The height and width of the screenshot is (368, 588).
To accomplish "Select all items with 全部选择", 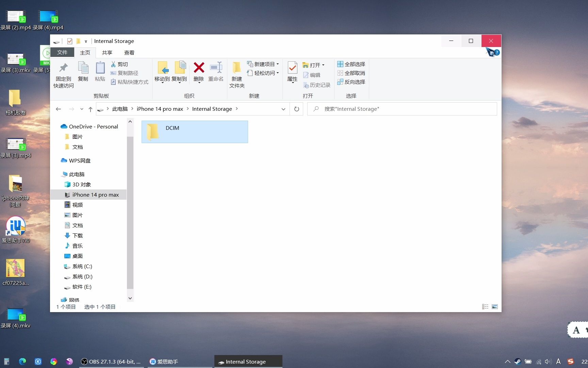I will tap(351, 64).
